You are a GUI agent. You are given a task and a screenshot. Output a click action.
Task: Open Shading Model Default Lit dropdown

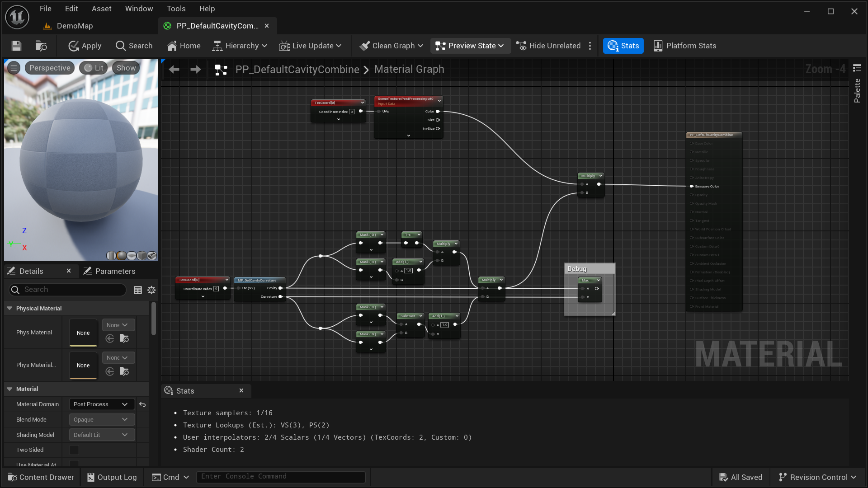[x=102, y=435]
